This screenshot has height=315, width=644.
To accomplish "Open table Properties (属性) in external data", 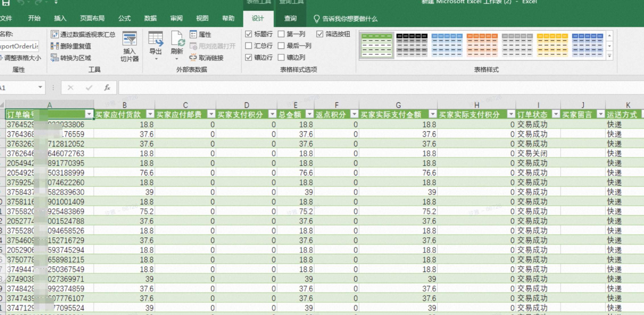I will 201,35.
